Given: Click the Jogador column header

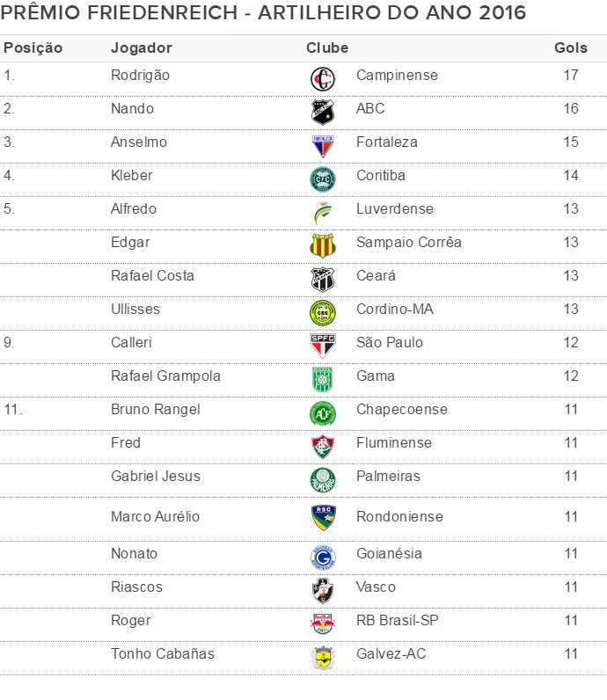Looking at the screenshot, I should click(142, 47).
